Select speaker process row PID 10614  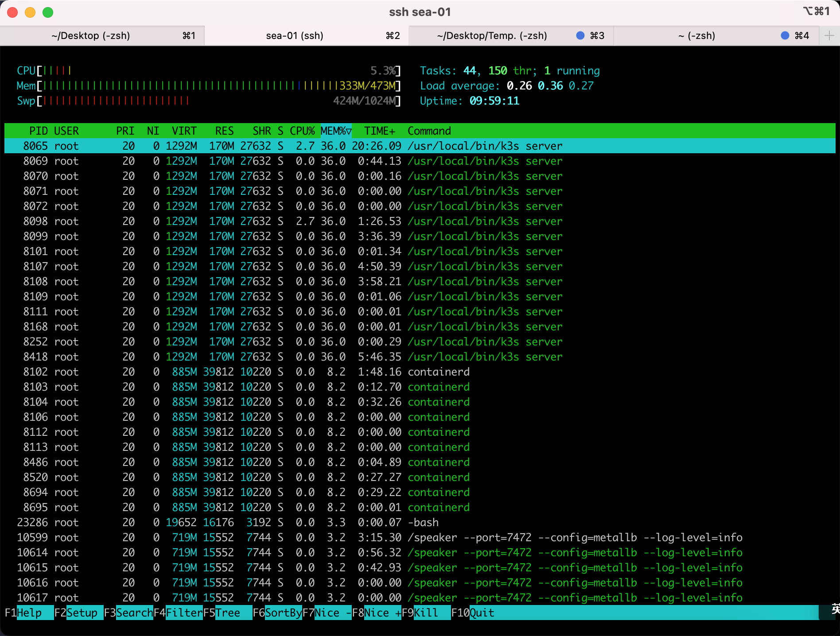click(x=420, y=552)
